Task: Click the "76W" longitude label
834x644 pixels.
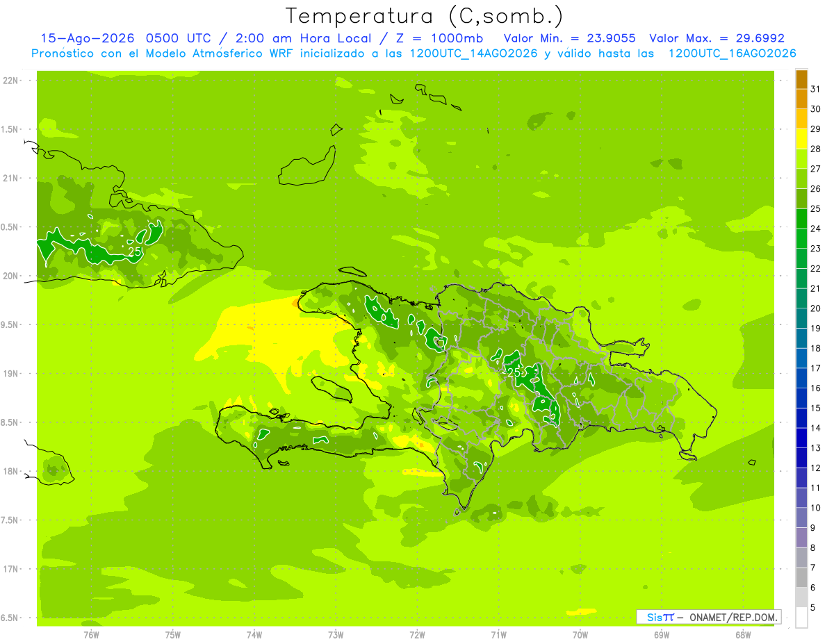Action: pyautogui.click(x=91, y=634)
